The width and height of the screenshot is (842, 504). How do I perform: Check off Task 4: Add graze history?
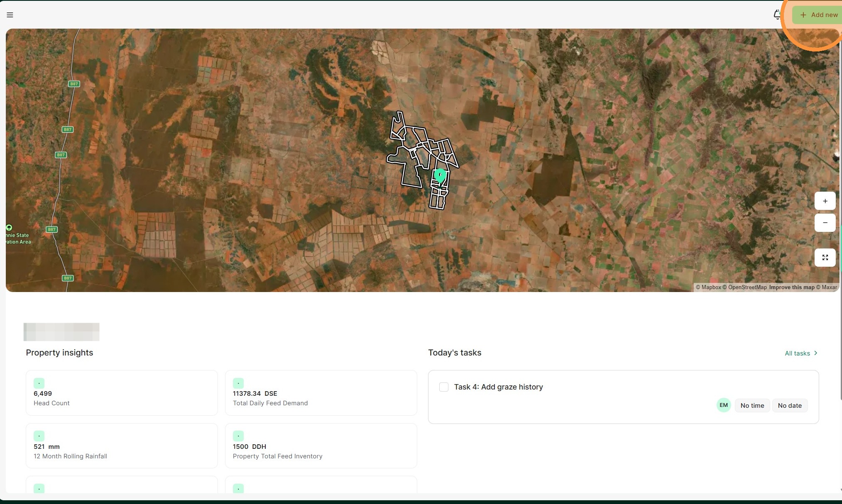(x=444, y=387)
